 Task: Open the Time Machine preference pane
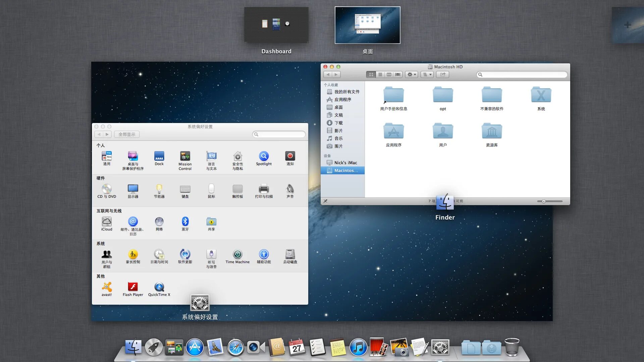237,255
